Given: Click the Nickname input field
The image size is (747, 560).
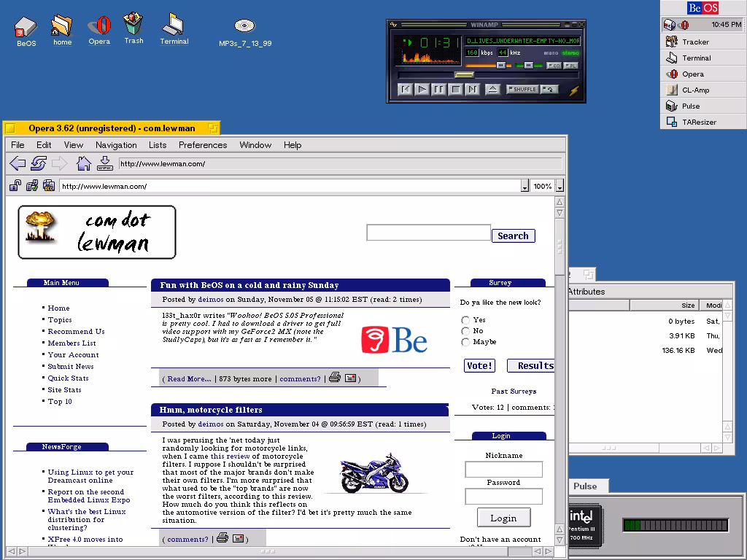Looking at the screenshot, I should 503,470.
